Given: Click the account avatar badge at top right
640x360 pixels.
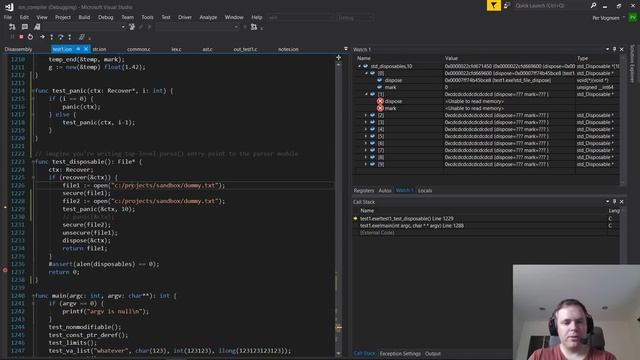Looking at the screenshot, I should point(633,18).
